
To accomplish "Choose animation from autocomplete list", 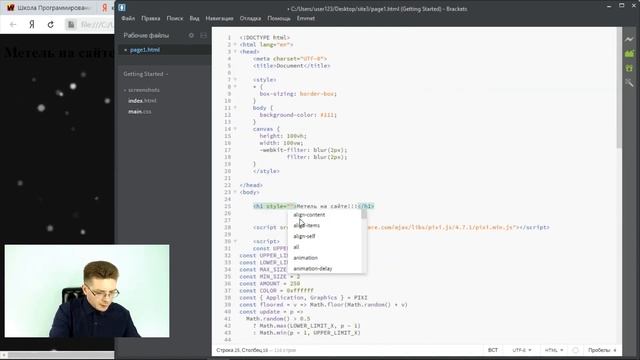I will pos(305,258).
